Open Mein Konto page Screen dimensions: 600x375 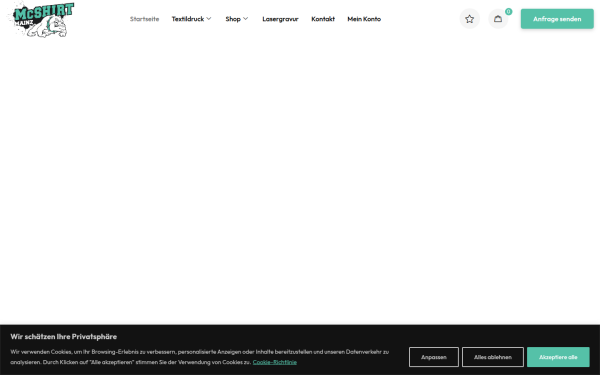coord(364,19)
